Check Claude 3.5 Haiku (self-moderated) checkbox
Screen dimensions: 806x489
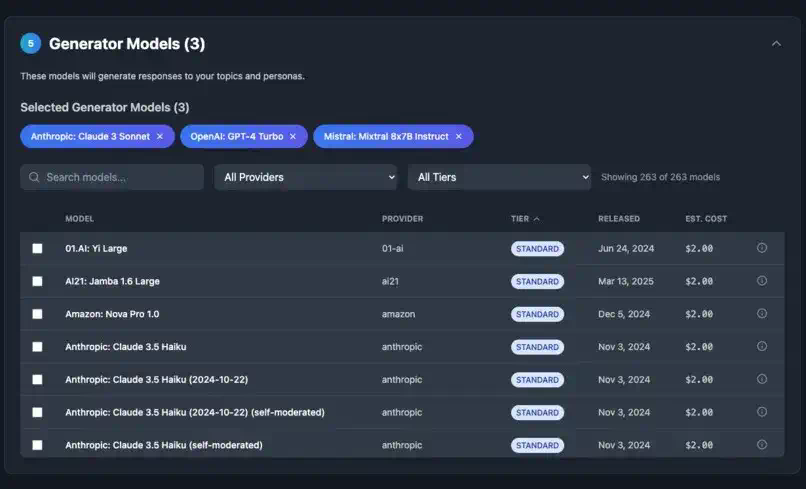(x=38, y=445)
